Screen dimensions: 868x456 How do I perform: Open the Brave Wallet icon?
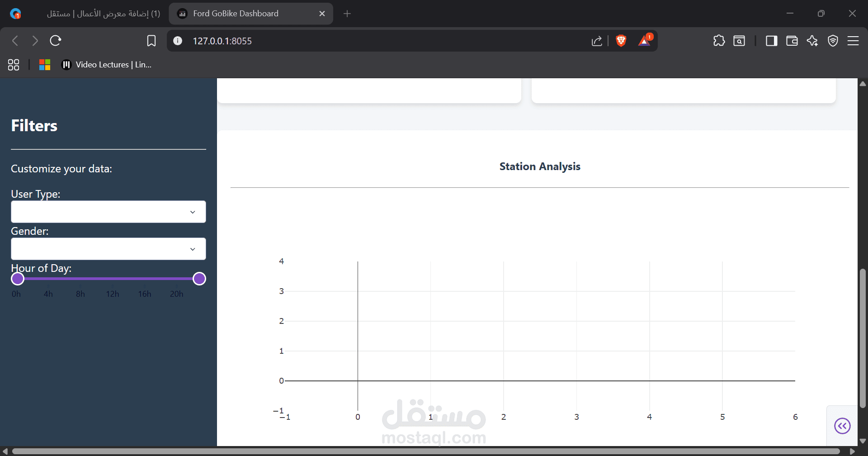coord(792,41)
